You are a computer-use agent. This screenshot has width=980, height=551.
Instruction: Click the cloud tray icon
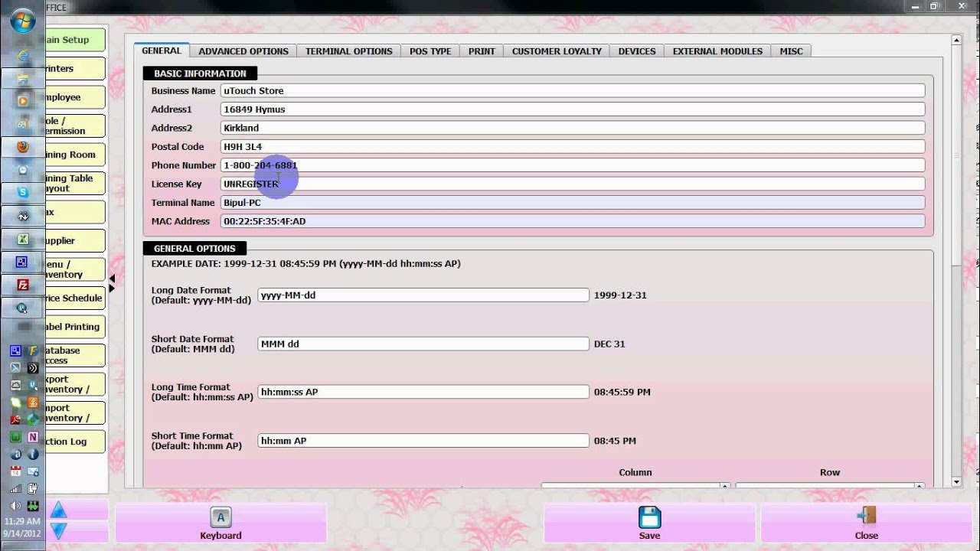point(15,385)
